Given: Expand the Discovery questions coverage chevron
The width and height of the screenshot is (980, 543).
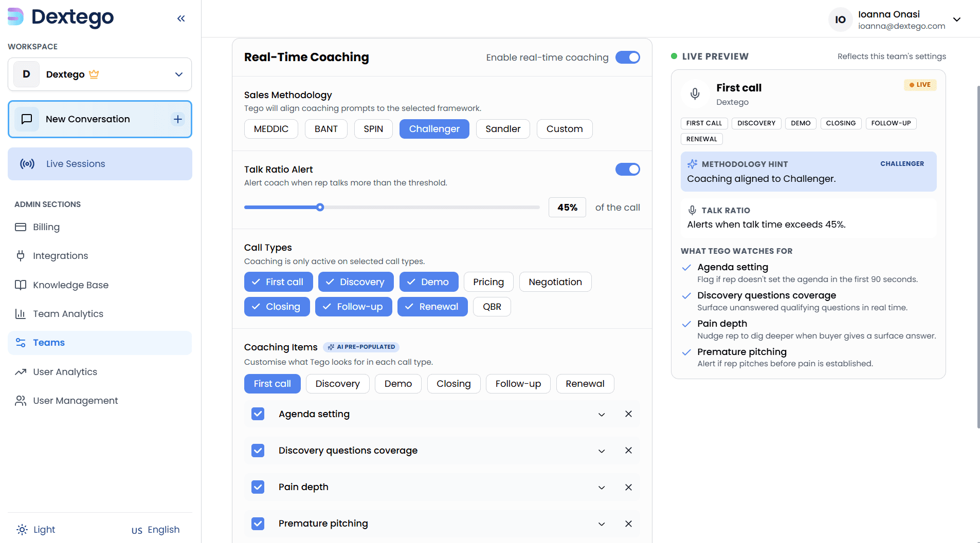Looking at the screenshot, I should point(602,451).
